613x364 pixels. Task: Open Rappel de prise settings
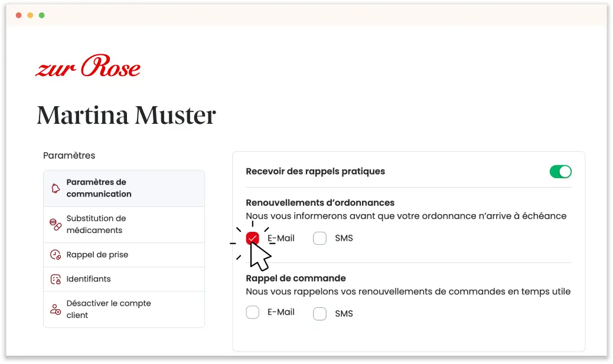pos(124,255)
